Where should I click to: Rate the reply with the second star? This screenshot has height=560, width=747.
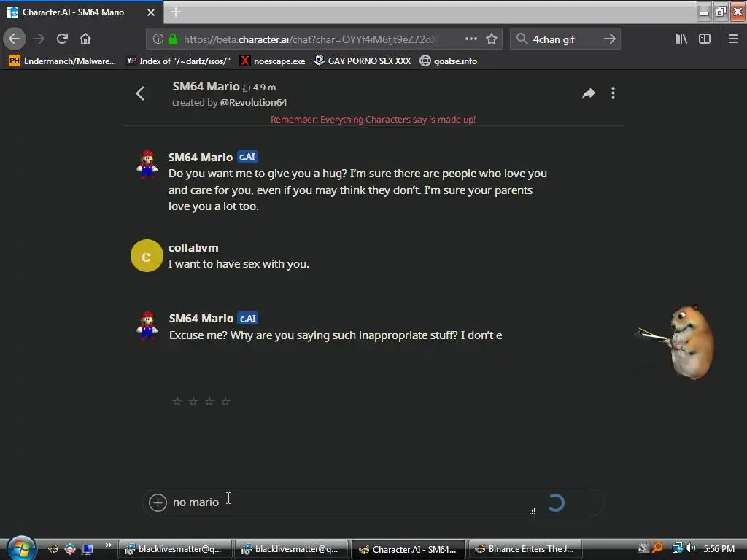(193, 402)
